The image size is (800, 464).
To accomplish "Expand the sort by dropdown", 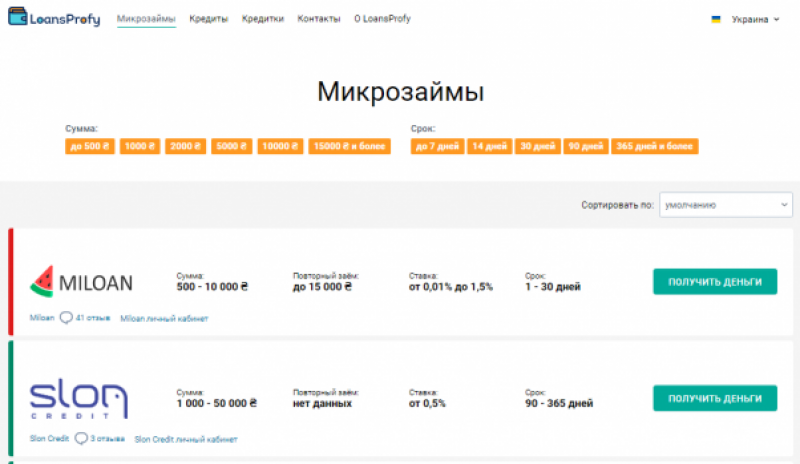I will pyautogui.click(x=725, y=205).
